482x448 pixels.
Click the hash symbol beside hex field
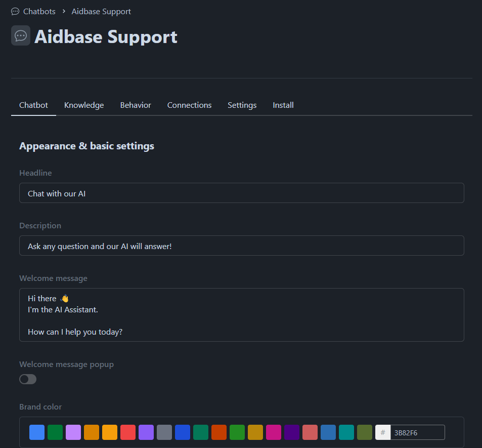point(383,432)
